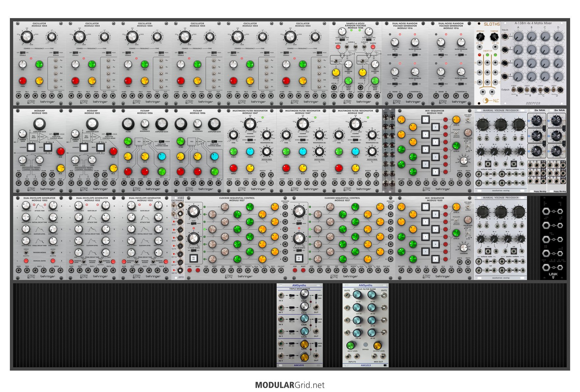The image size is (580, 392).
Task: Adjust the Apathy knob on SLOTHS
Action: (480, 37)
